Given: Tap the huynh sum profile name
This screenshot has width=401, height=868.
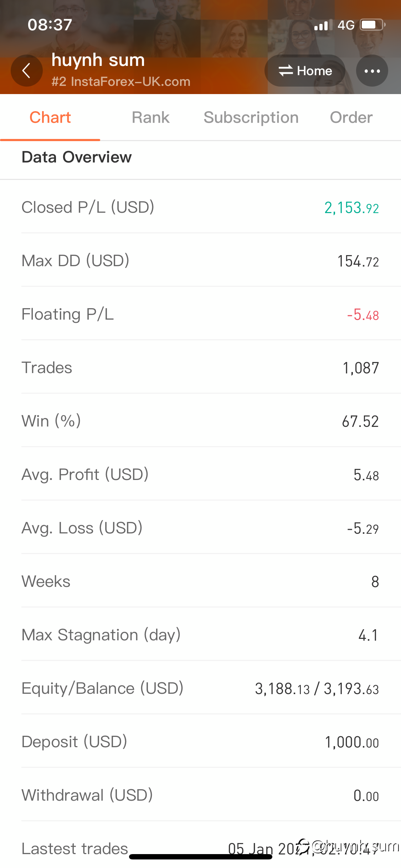Looking at the screenshot, I should [x=98, y=60].
